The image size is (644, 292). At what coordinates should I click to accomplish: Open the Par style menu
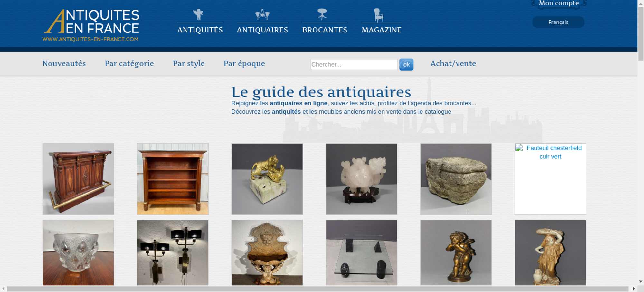point(189,63)
